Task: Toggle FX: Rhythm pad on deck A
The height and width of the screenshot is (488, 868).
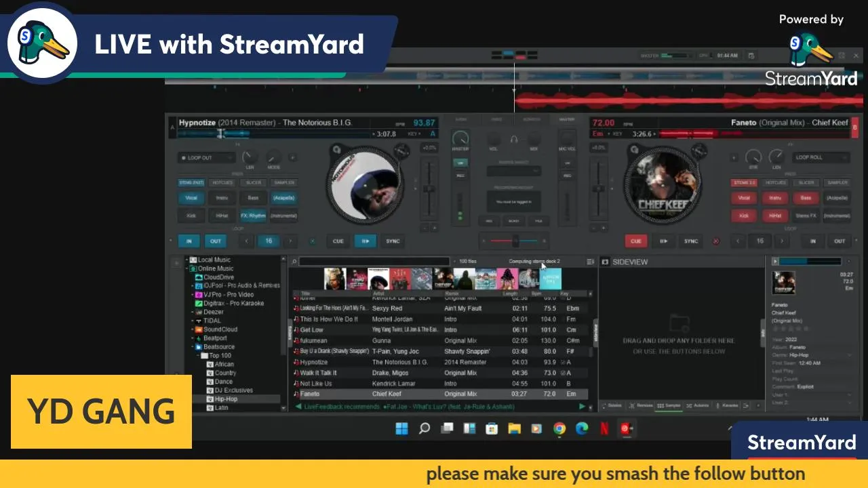Action: (x=253, y=216)
